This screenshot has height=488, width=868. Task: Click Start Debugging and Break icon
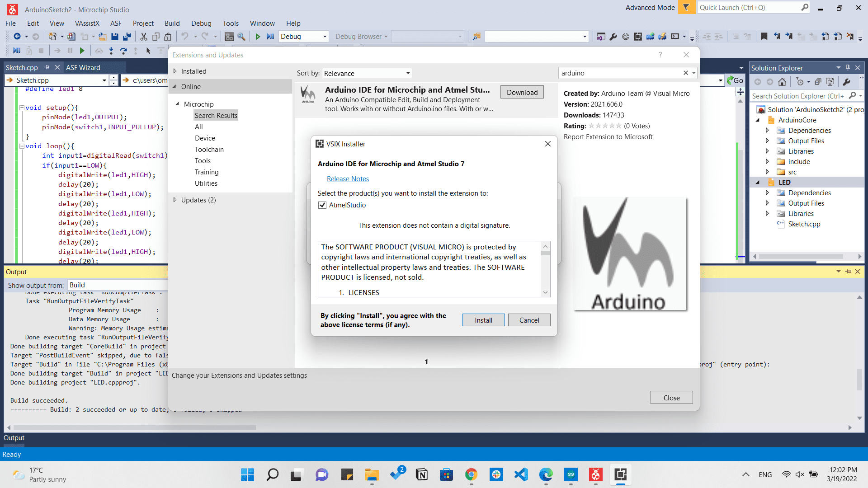(270, 37)
